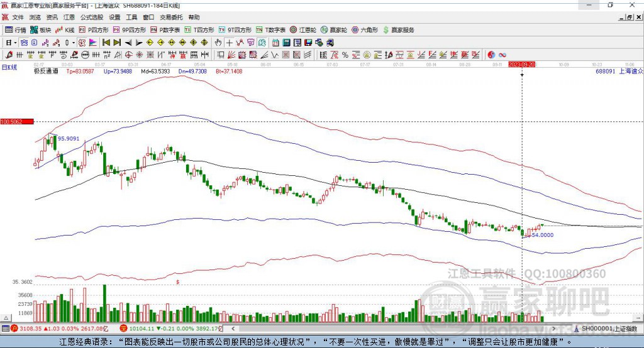Open the 江恩 menu
The width and height of the screenshot is (644, 348).
click(x=69, y=17)
